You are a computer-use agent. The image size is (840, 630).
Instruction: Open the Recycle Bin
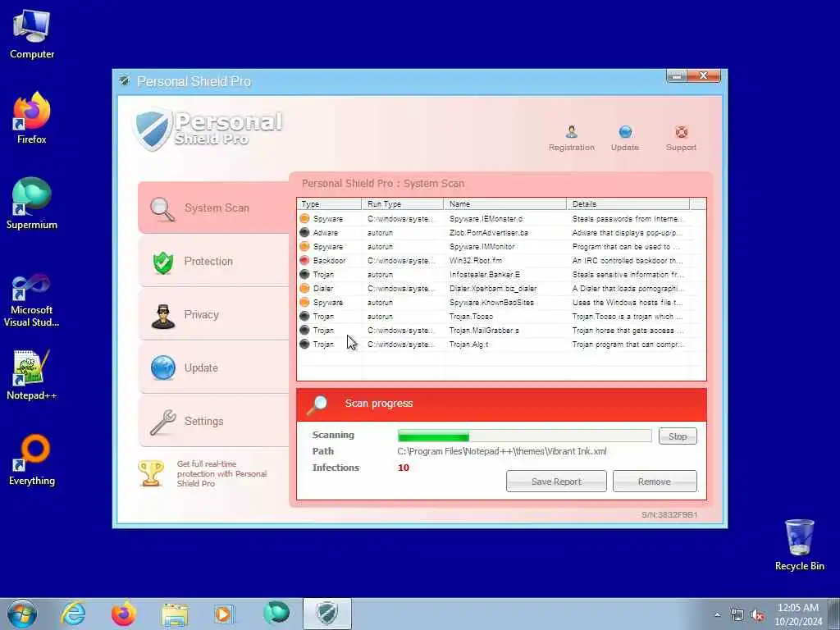click(x=799, y=545)
